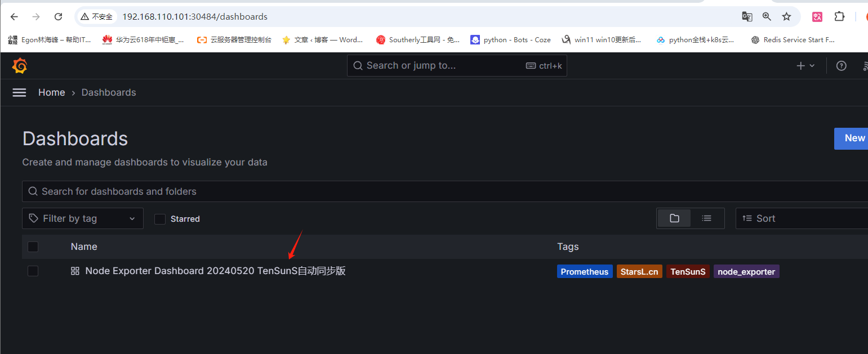868x354 pixels.
Task: Open the 云服务器管理控制台 bookmark
Action: pyautogui.click(x=234, y=40)
